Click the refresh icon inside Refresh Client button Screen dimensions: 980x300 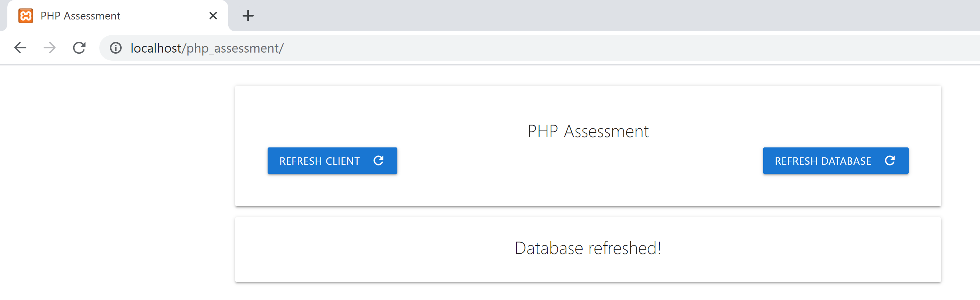(x=378, y=160)
